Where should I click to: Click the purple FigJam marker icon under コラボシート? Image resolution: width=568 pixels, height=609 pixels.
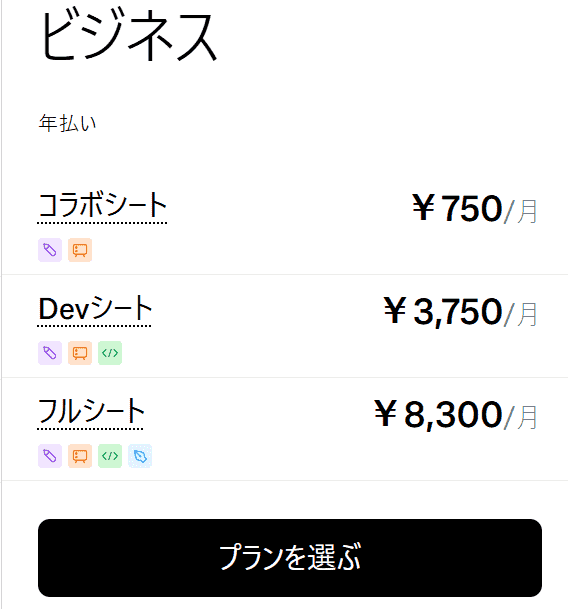50,250
